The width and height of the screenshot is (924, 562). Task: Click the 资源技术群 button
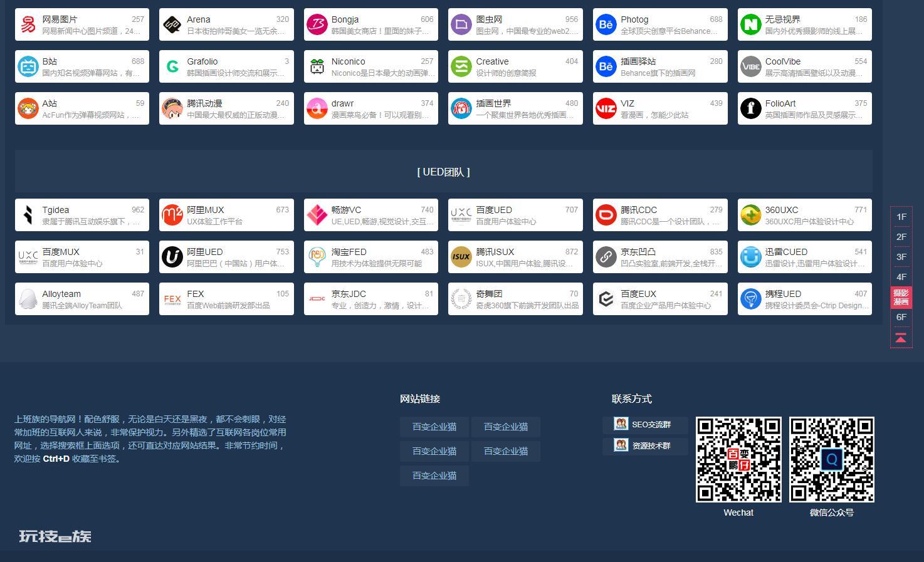coord(645,446)
